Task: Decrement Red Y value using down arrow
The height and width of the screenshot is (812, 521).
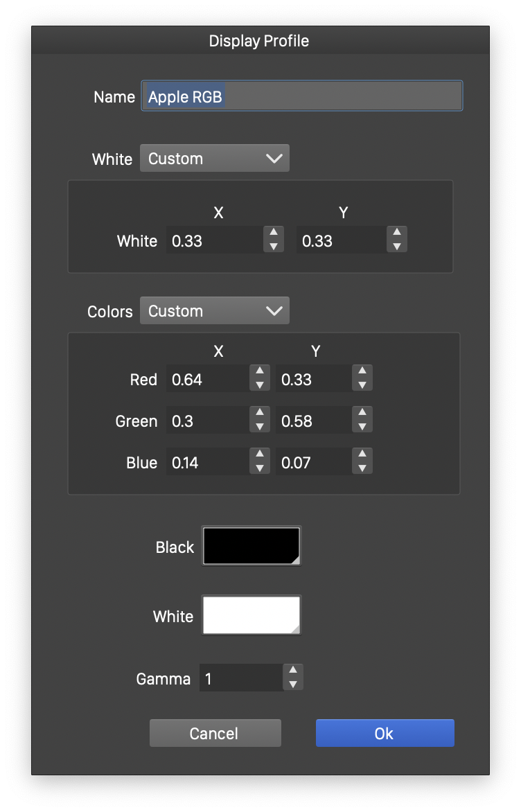Action: (362, 385)
